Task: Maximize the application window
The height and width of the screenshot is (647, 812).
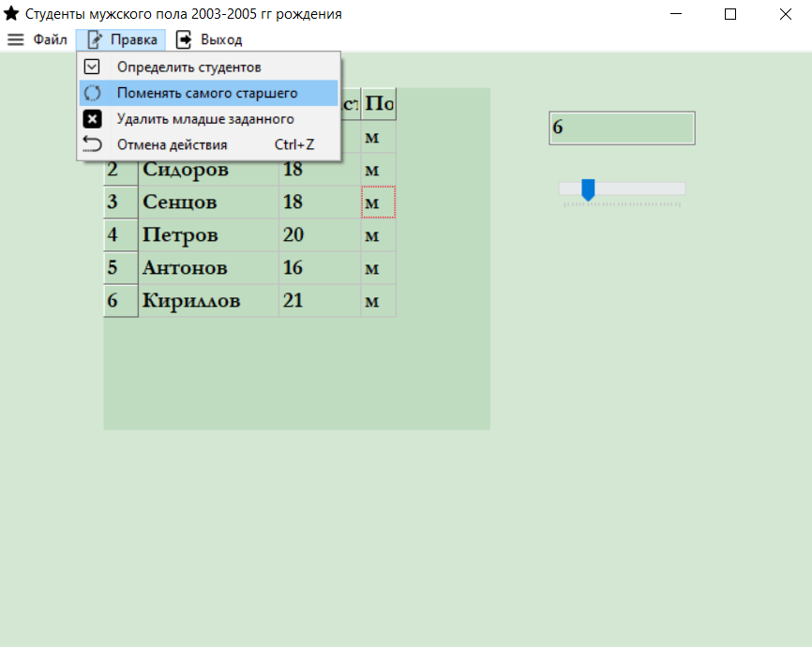Action: pyautogui.click(x=730, y=14)
